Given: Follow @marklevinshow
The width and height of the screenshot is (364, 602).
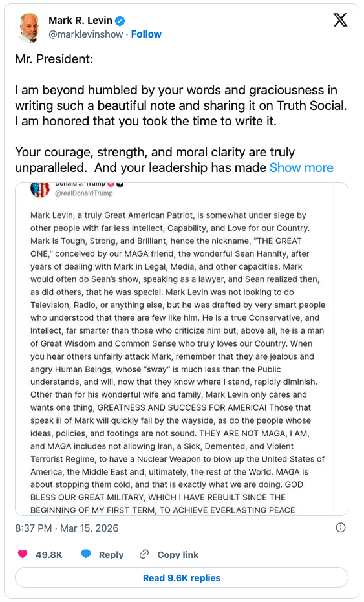Looking at the screenshot, I should 146,34.
